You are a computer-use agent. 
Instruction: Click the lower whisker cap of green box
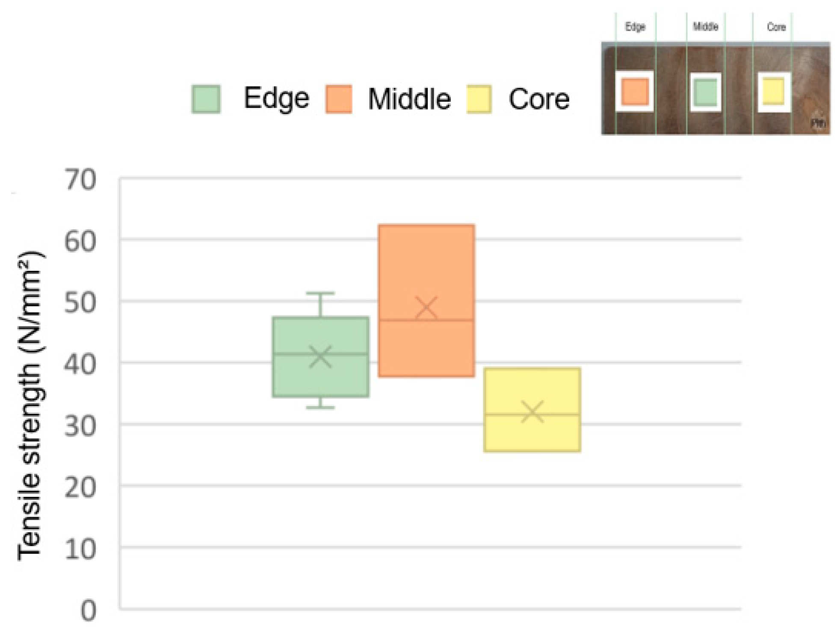[320, 407]
